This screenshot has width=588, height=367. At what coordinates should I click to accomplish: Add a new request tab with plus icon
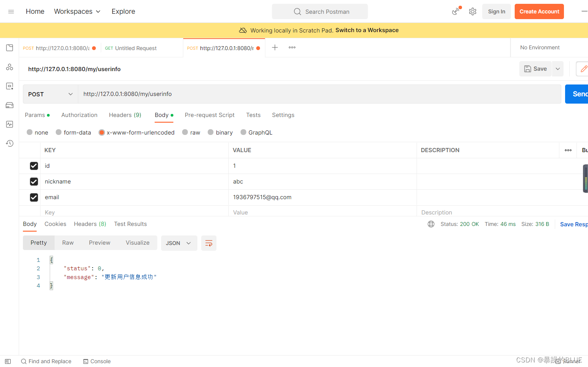[x=275, y=47]
